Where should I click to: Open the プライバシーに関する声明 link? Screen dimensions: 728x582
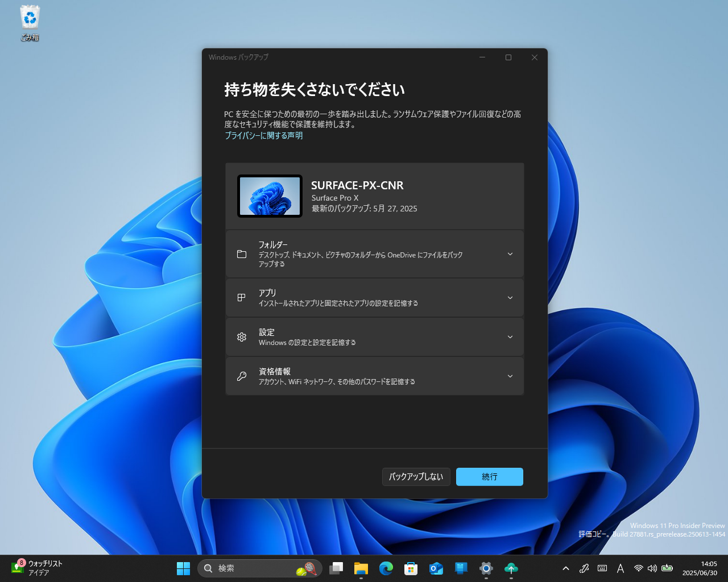263,135
